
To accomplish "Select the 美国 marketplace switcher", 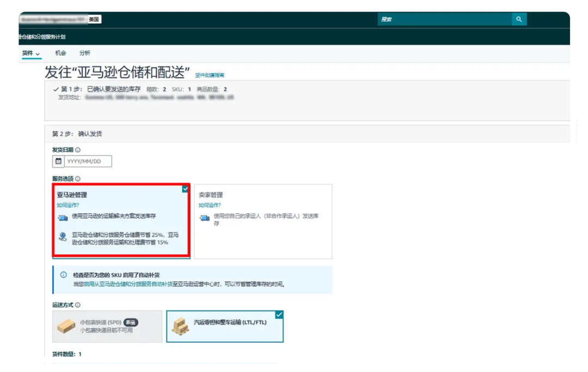I will 95,20.
